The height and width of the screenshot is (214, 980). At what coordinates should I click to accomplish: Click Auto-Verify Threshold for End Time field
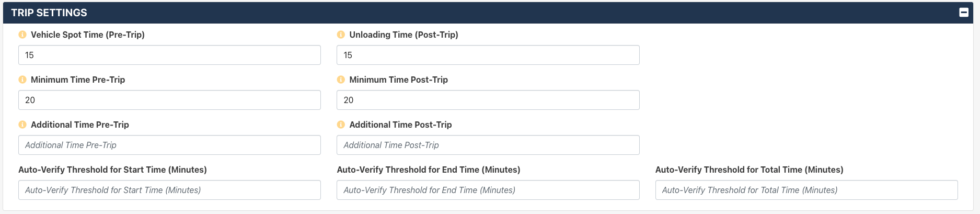(488, 190)
